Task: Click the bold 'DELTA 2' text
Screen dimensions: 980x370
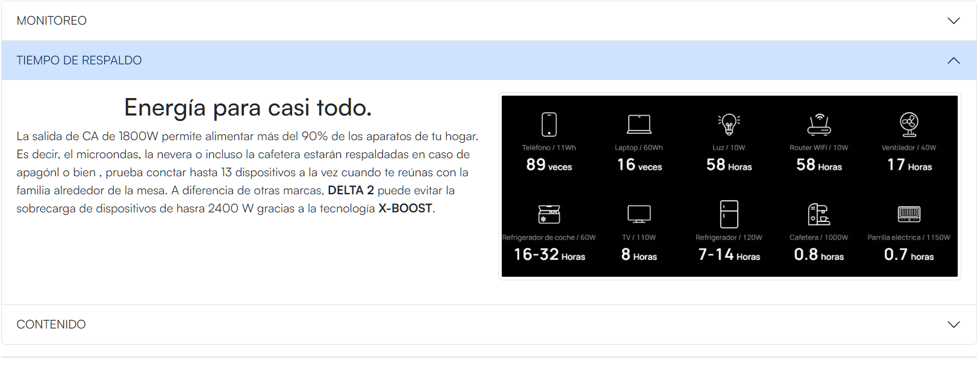Action: (x=351, y=190)
